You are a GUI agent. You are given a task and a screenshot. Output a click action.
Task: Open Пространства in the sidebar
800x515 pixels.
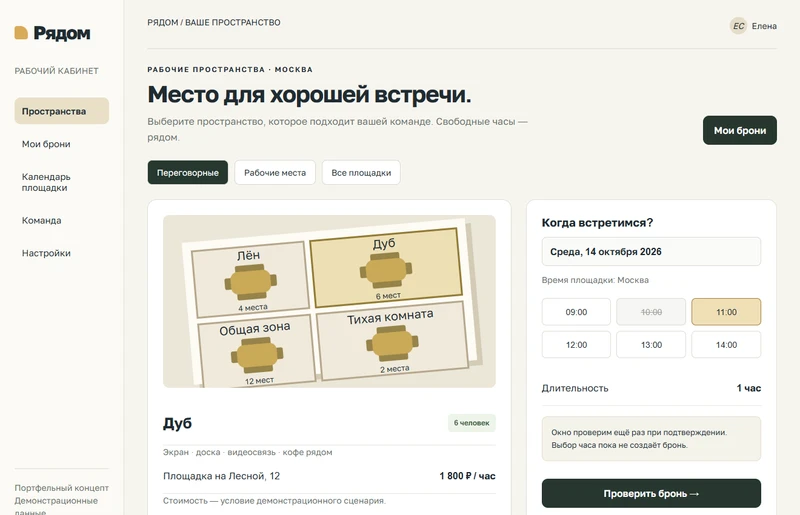tap(62, 111)
